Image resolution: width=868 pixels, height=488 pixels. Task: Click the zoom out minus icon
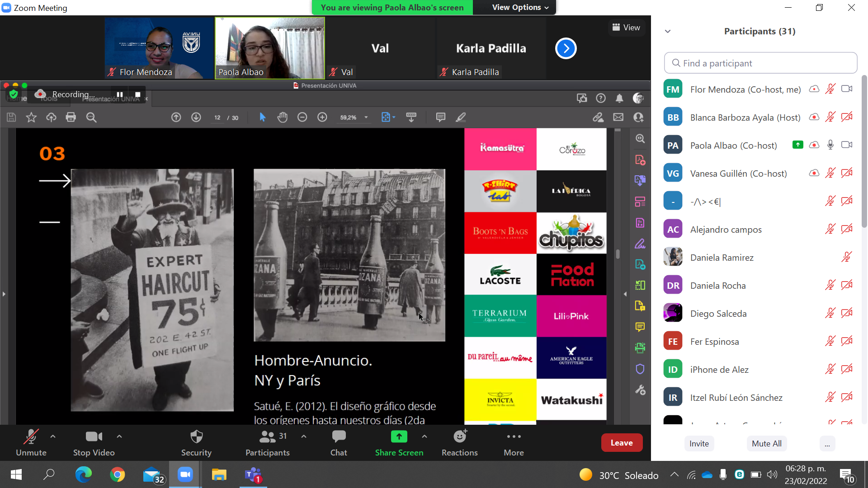302,117
